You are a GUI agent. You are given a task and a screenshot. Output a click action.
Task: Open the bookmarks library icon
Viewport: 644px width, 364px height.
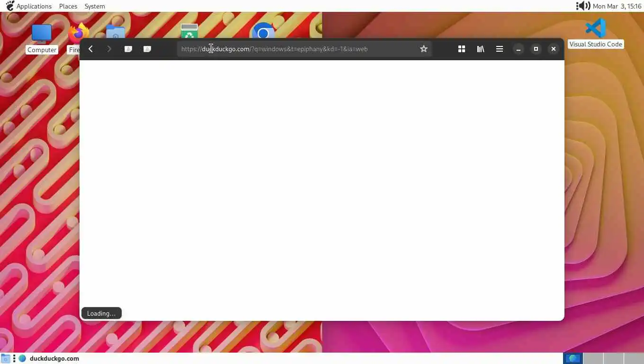[481, 49]
